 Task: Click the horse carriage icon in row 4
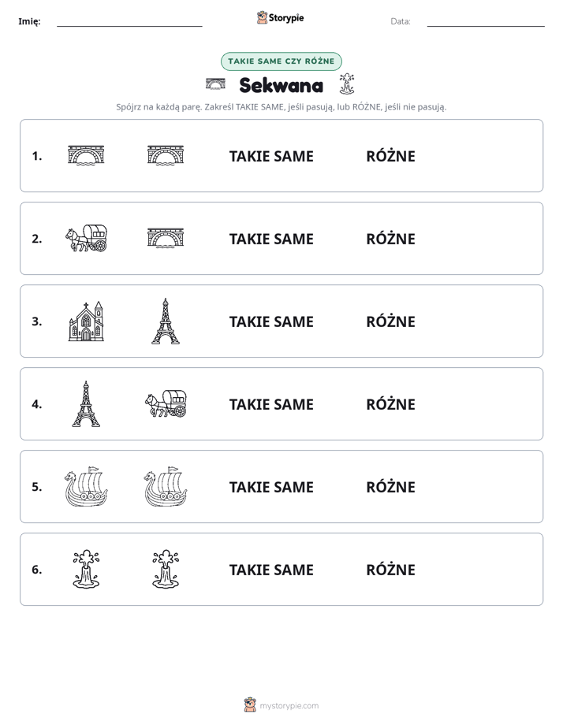[166, 403]
